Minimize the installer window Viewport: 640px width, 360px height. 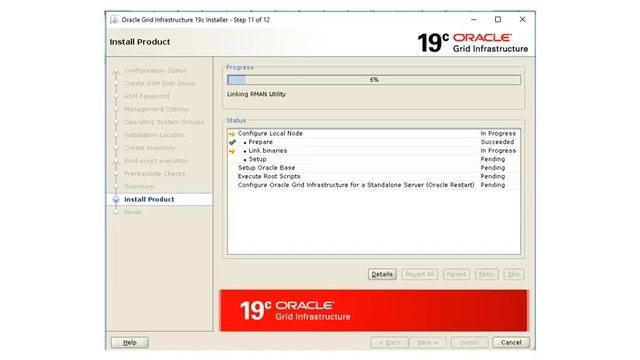(x=474, y=20)
